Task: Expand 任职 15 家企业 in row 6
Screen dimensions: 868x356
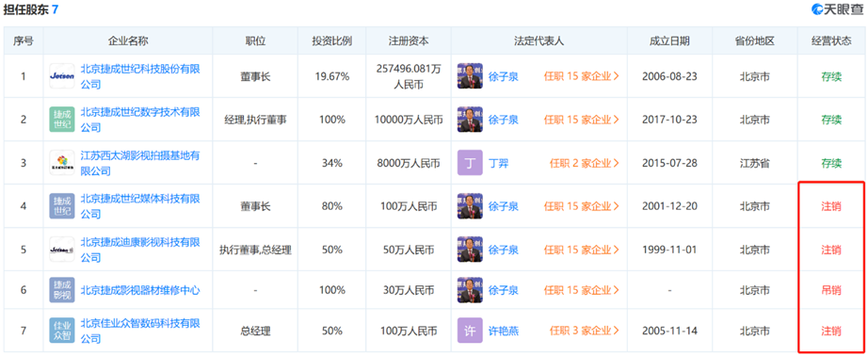Action: pos(581,290)
